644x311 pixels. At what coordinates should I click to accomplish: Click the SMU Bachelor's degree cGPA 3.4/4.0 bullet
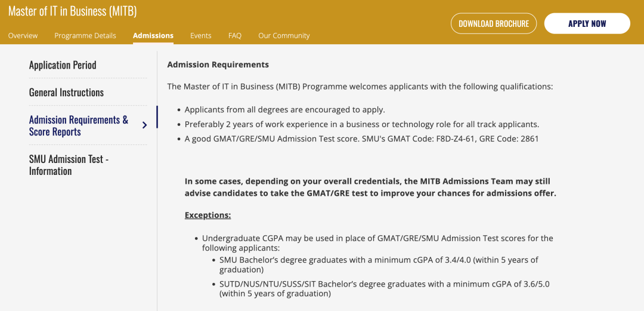coord(379,265)
